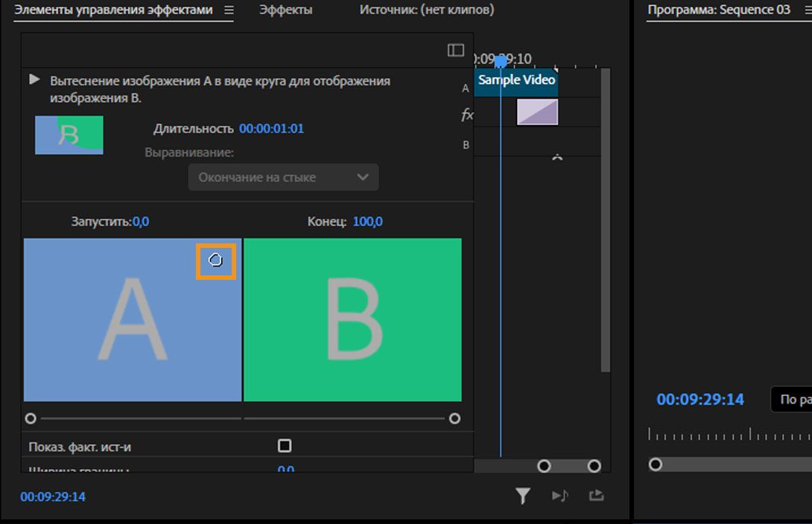Click the Show/Hide Timeline View icon
812x524 pixels.
coord(455,50)
